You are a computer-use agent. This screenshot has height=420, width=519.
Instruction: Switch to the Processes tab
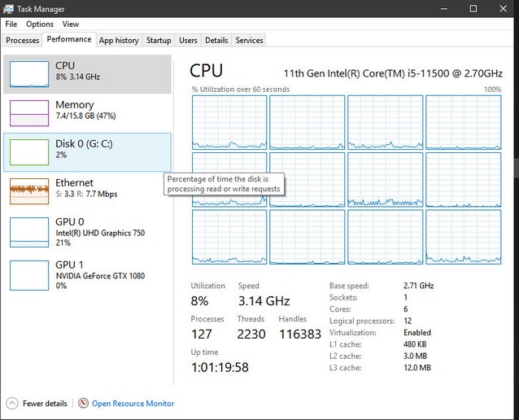pyautogui.click(x=22, y=40)
